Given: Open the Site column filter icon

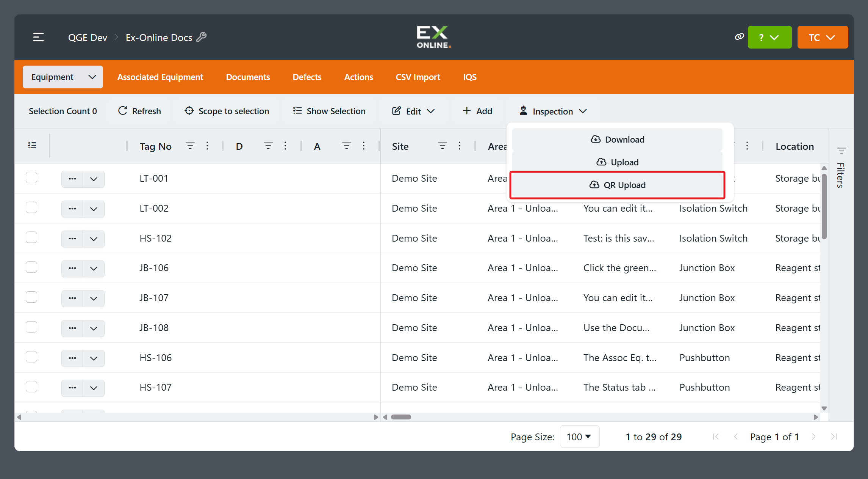Looking at the screenshot, I should click(442, 146).
